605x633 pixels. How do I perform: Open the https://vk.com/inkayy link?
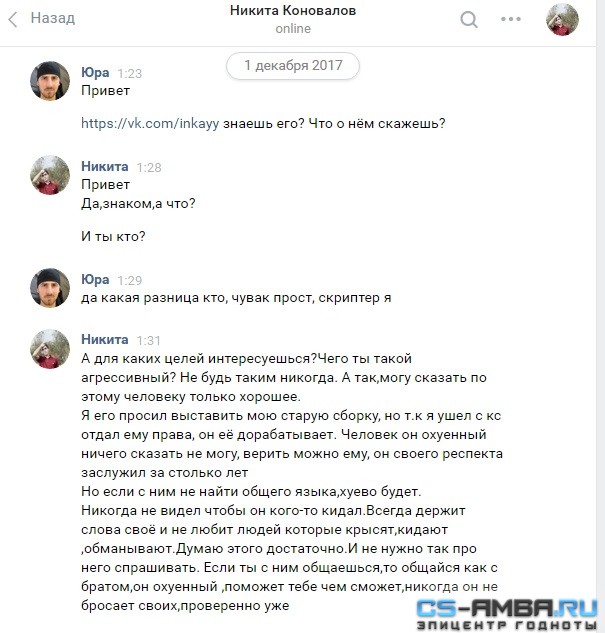click(150, 123)
